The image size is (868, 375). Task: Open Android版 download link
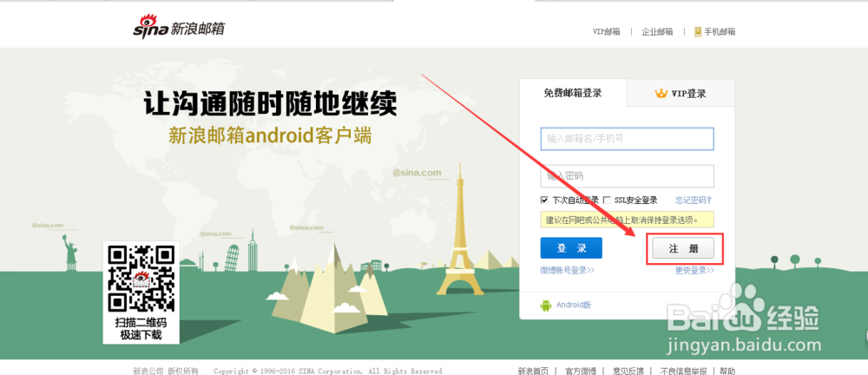[574, 305]
